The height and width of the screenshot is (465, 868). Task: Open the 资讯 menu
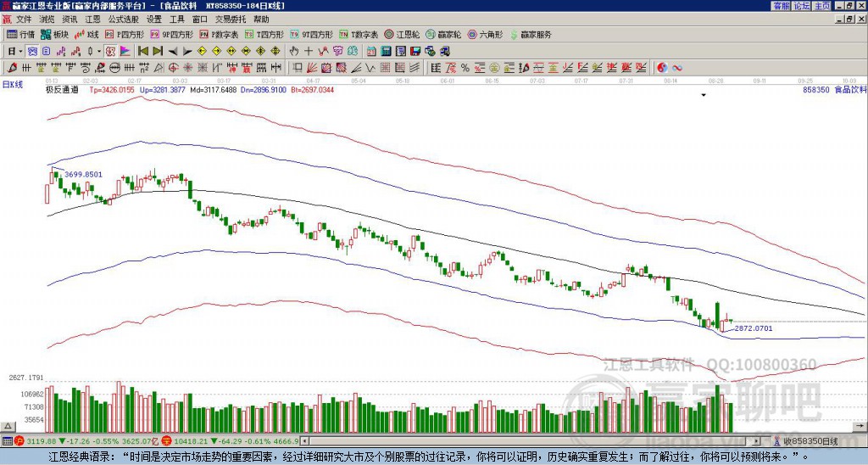(x=70, y=20)
